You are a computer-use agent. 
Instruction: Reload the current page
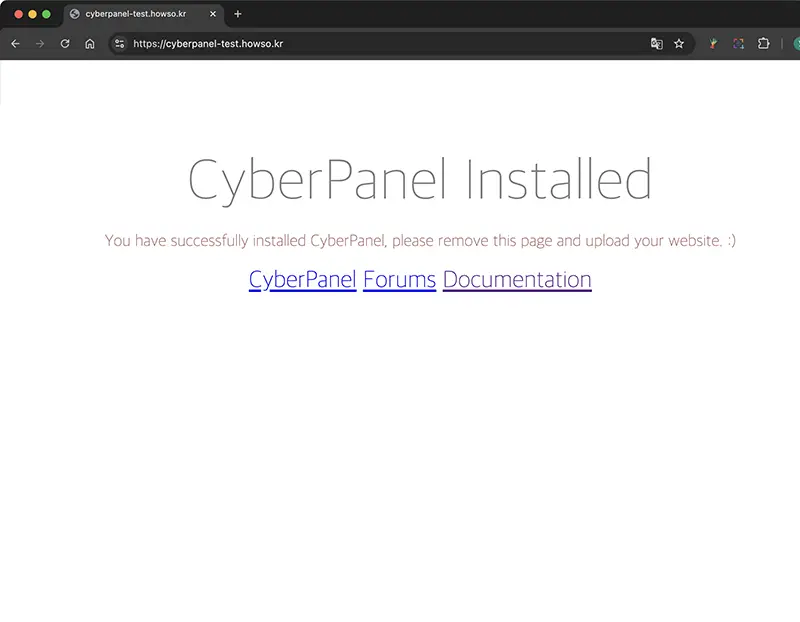tap(65, 44)
